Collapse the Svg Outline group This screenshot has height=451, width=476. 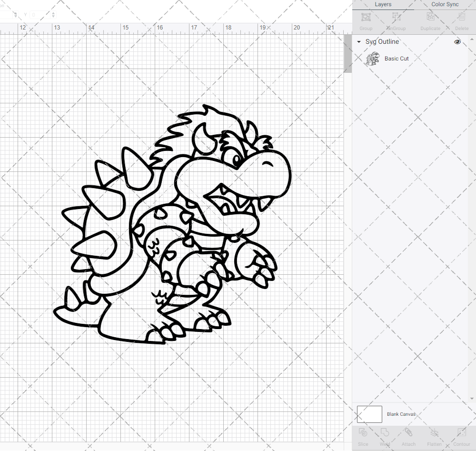[x=358, y=42]
